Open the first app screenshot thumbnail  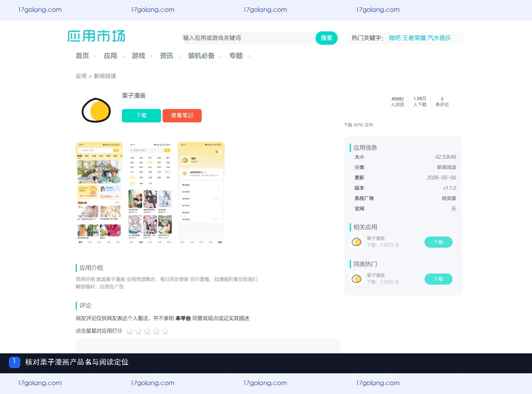pyautogui.click(x=99, y=193)
